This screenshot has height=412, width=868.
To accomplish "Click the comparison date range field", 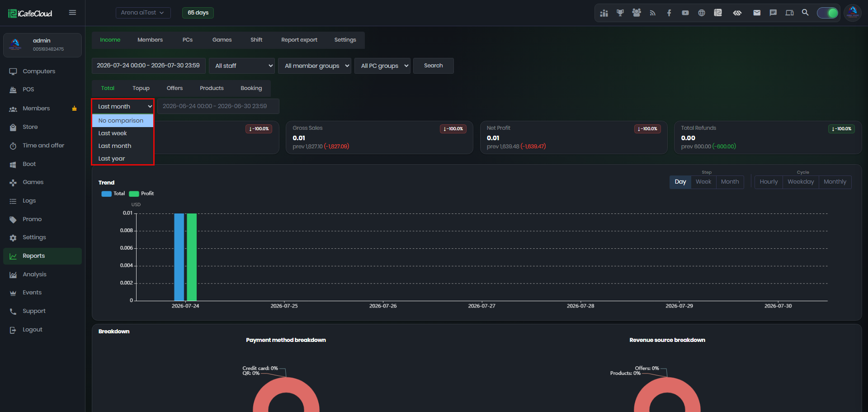I will click(218, 106).
